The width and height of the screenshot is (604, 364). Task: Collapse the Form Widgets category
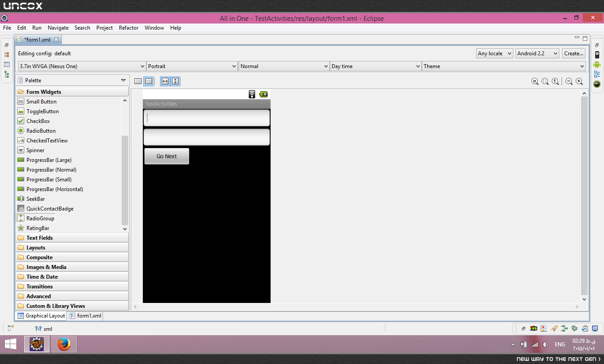point(72,92)
